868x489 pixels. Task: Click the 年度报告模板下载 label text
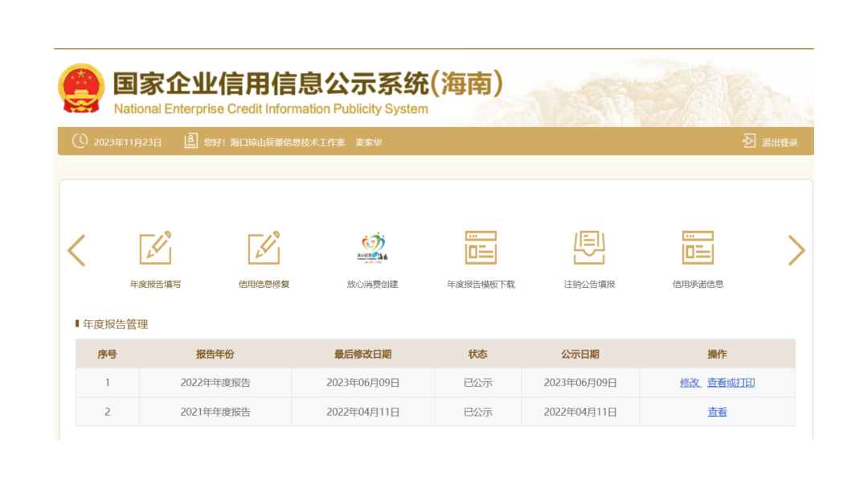481,284
